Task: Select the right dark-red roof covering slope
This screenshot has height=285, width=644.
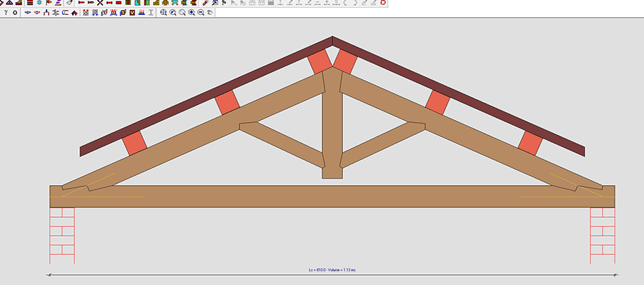Action: click(459, 96)
